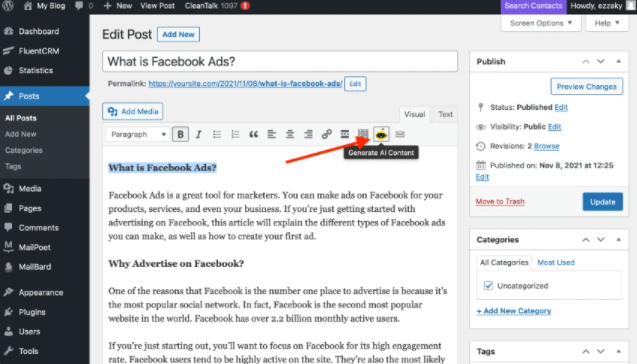Collapse the Categories panel
The image size is (637, 364).
point(618,239)
